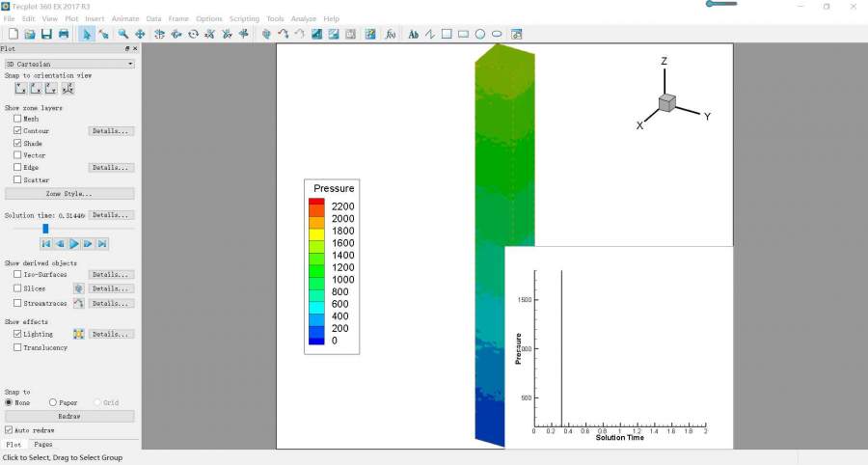Uncheck the Contour layer checkbox
Image resolution: width=868 pixels, height=465 pixels.
pos(17,130)
